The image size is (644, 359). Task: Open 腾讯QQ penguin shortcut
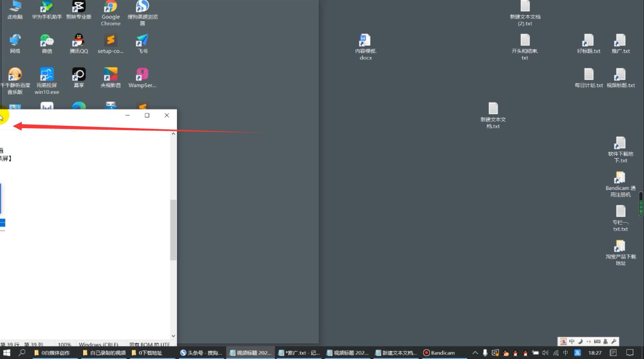click(x=79, y=44)
